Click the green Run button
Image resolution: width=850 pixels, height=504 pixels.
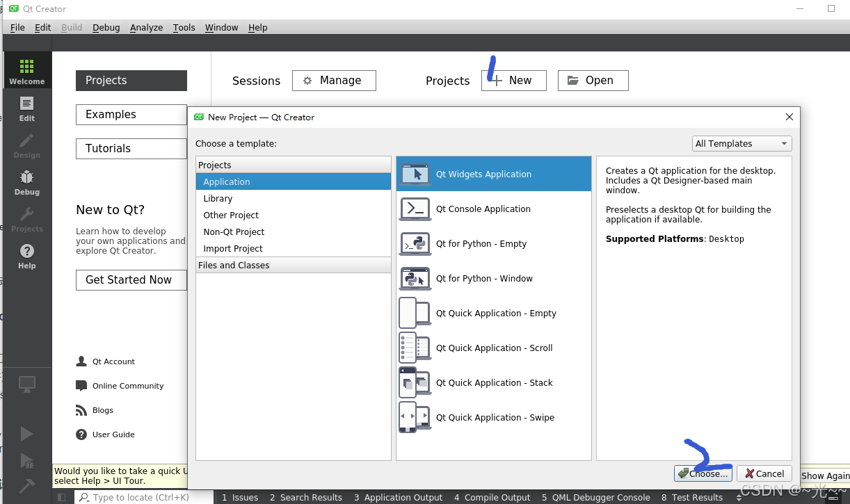click(x=26, y=434)
